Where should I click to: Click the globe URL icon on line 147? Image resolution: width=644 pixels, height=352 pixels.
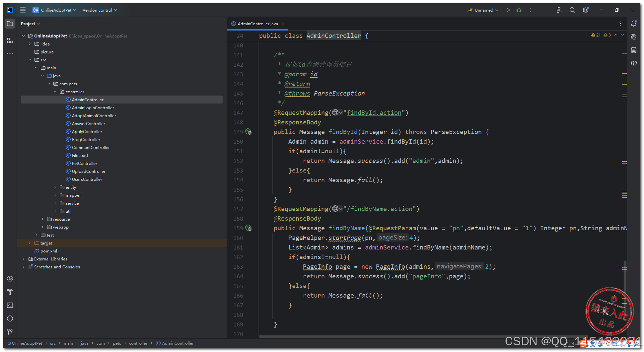[x=335, y=112]
